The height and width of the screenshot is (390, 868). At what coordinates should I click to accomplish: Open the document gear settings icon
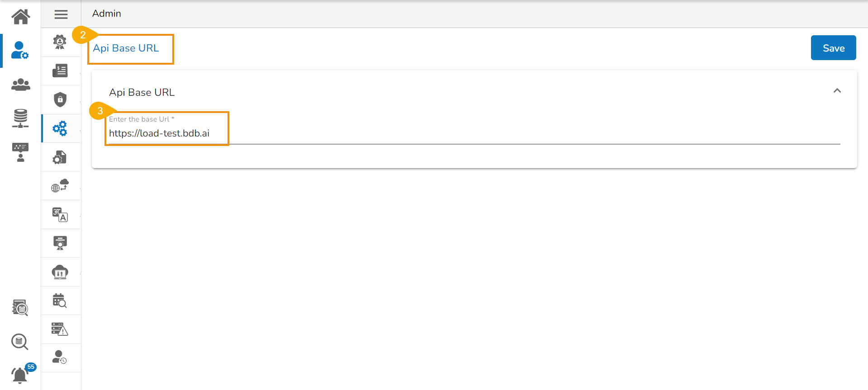pyautogui.click(x=60, y=157)
